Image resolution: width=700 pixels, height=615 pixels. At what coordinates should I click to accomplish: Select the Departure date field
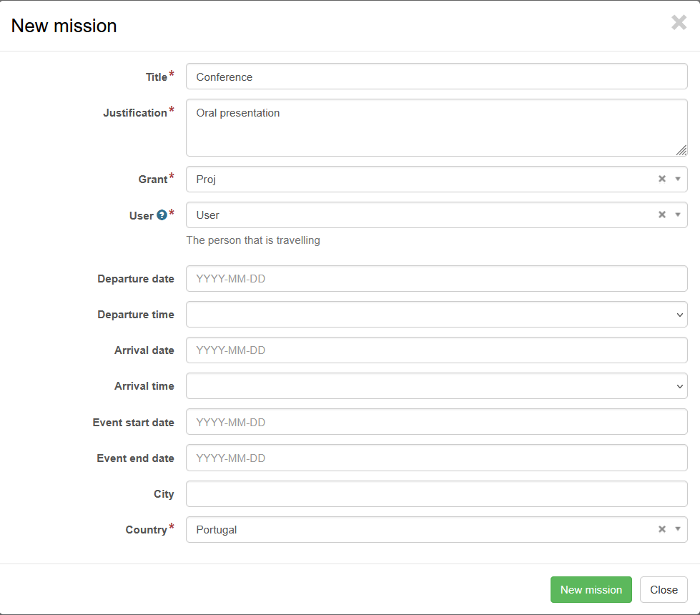(x=436, y=279)
